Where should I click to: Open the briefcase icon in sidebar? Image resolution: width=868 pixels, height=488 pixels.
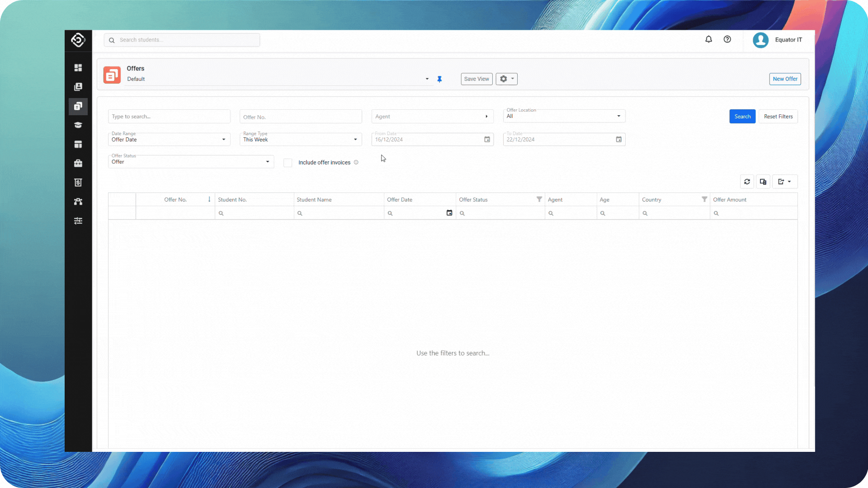point(78,164)
